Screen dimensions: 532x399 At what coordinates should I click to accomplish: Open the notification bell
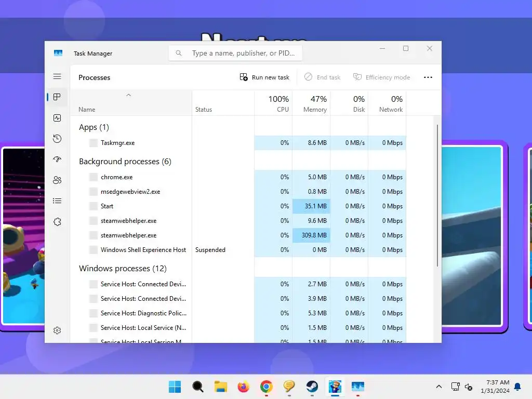point(517,387)
